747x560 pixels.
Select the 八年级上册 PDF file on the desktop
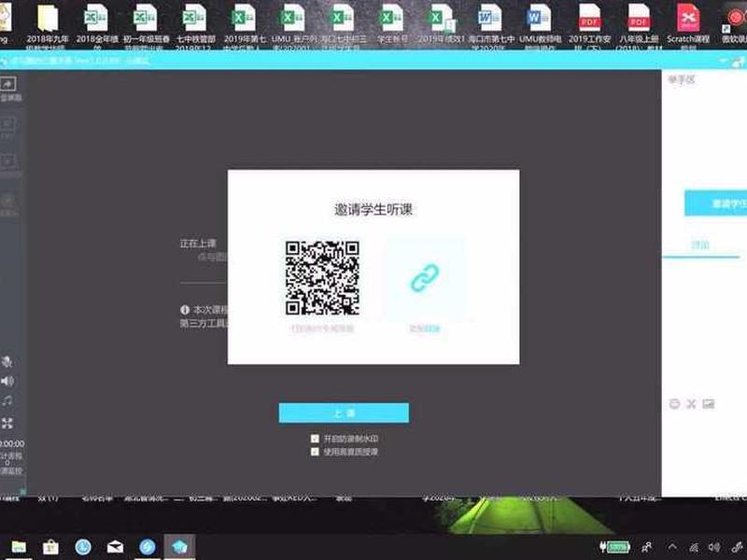[x=639, y=25]
